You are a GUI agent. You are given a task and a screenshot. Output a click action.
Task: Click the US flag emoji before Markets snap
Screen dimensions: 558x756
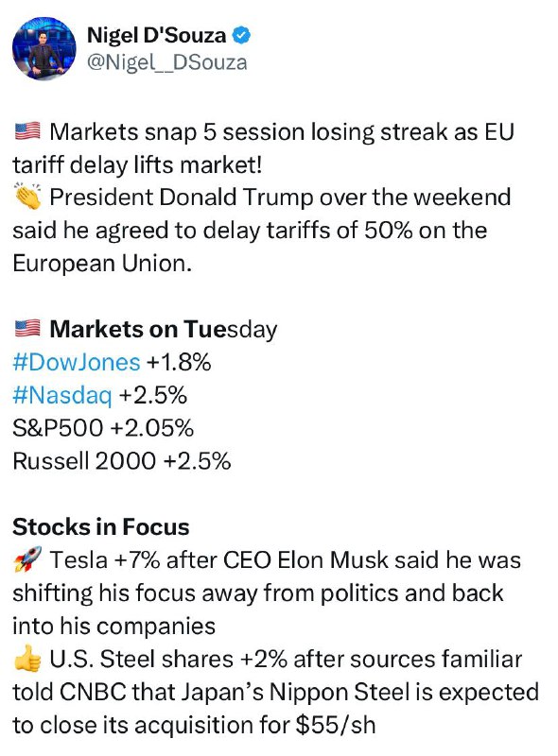point(27,131)
